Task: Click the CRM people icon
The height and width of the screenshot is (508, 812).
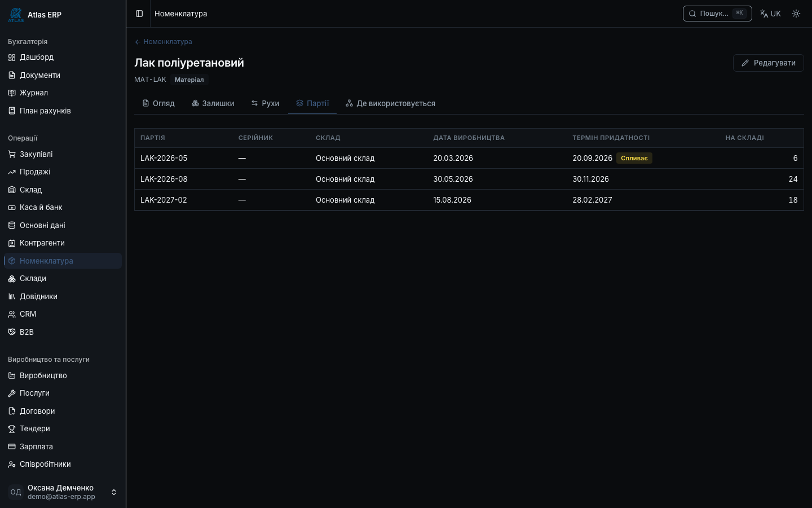Action: tap(12, 314)
